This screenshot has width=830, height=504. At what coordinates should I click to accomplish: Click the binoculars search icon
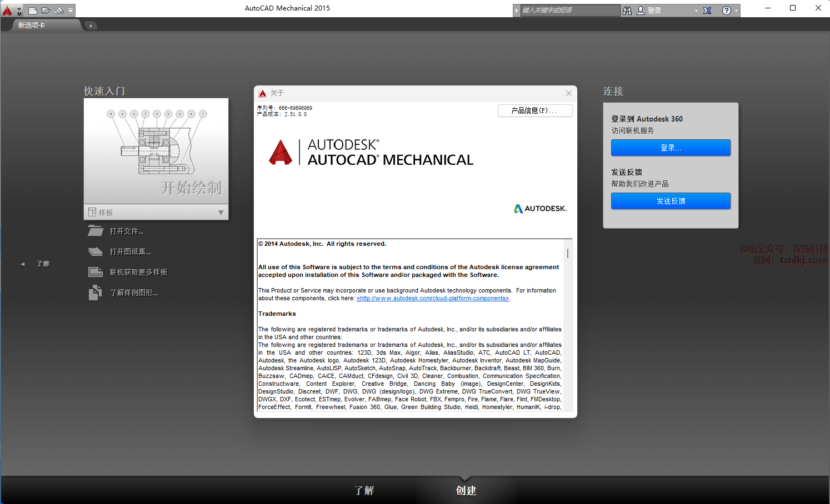coord(627,11)
